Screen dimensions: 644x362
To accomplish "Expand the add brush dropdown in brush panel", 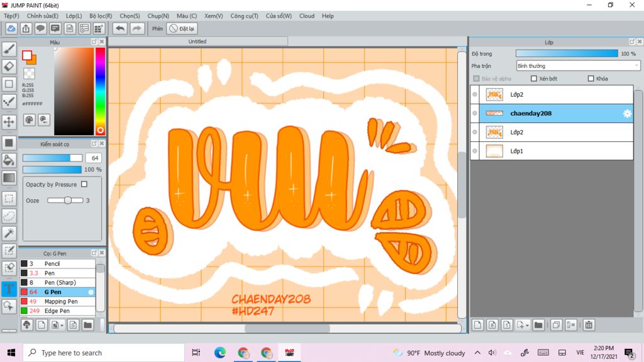I will [x=62, y=326].
